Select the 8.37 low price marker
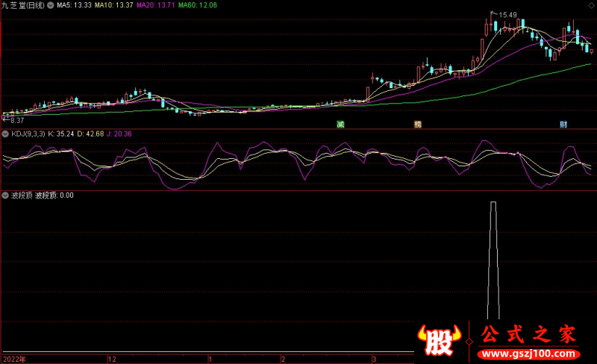Screen dimensions: 597x364 [x=16, y=120]
